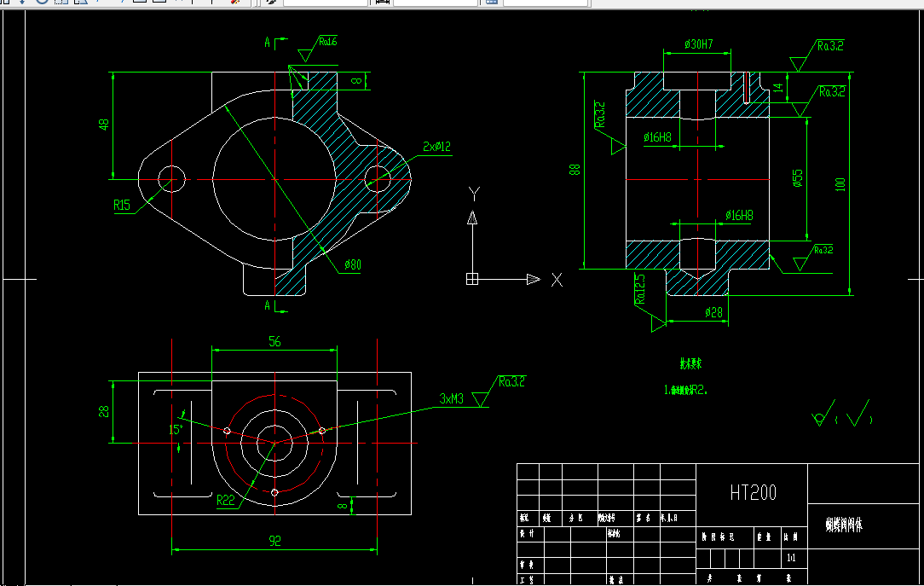Select the ø80 diameter dimension text

click(352, 264)
